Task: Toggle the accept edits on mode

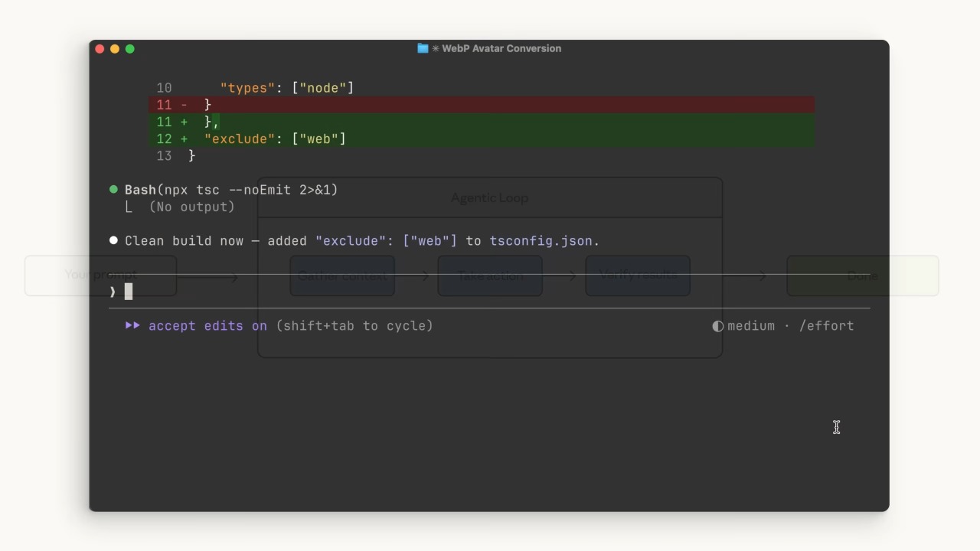Action: (207, 326)
